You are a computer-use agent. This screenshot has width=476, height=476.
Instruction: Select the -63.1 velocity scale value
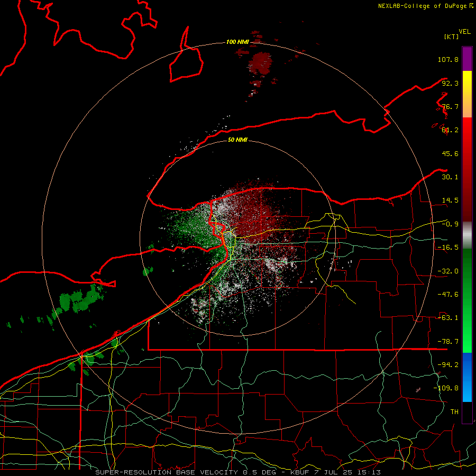coord(448,318)
